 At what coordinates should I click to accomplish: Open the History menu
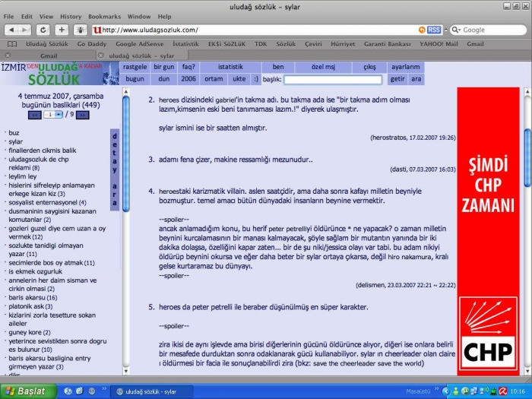click(x=71, y=17)
